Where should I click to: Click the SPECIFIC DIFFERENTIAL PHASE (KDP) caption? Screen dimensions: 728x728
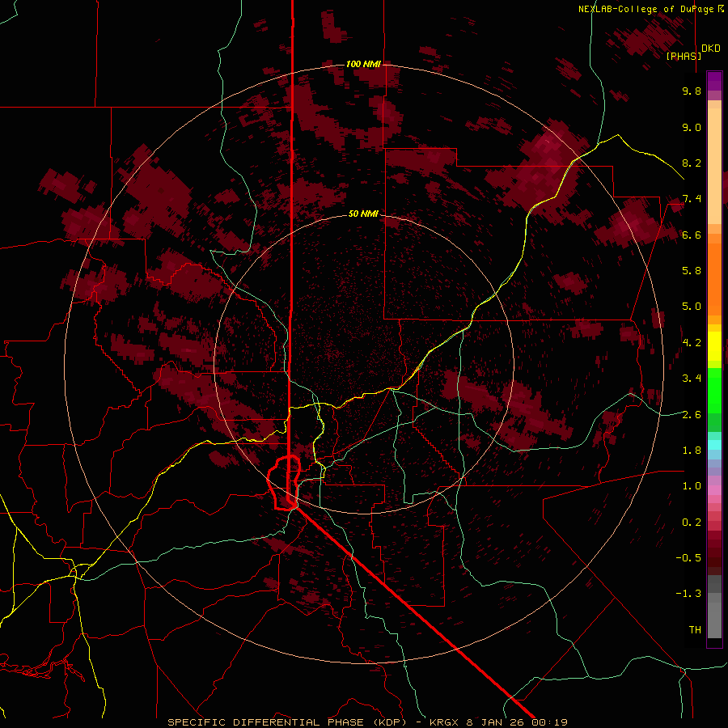click(286, 722)
